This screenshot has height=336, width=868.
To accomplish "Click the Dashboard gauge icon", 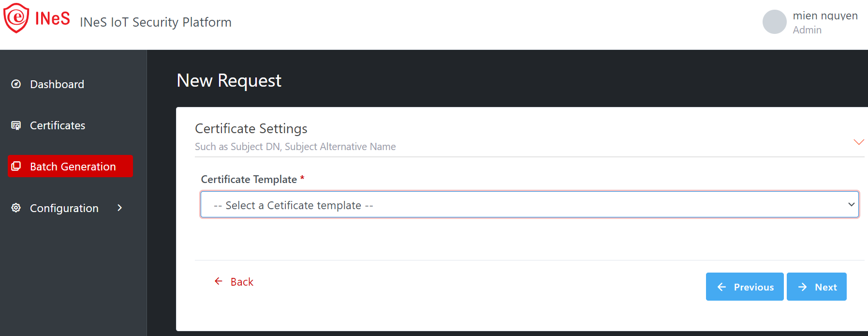I will tap(16, 84).
